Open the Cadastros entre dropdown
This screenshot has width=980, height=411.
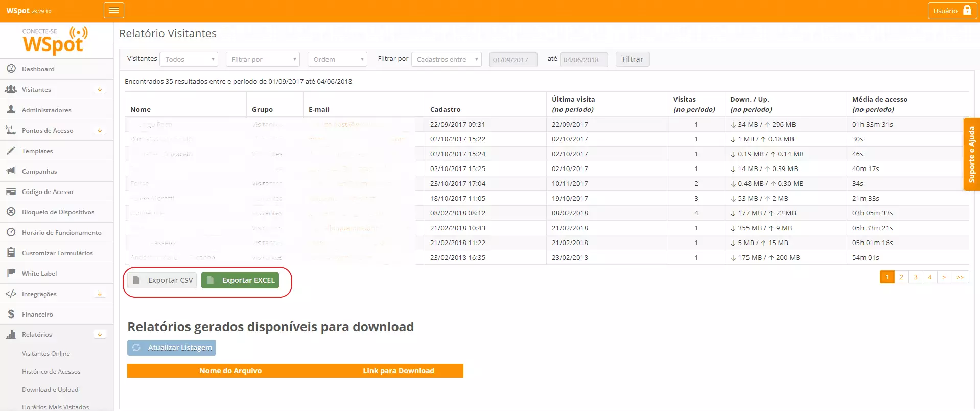(447, 59)
